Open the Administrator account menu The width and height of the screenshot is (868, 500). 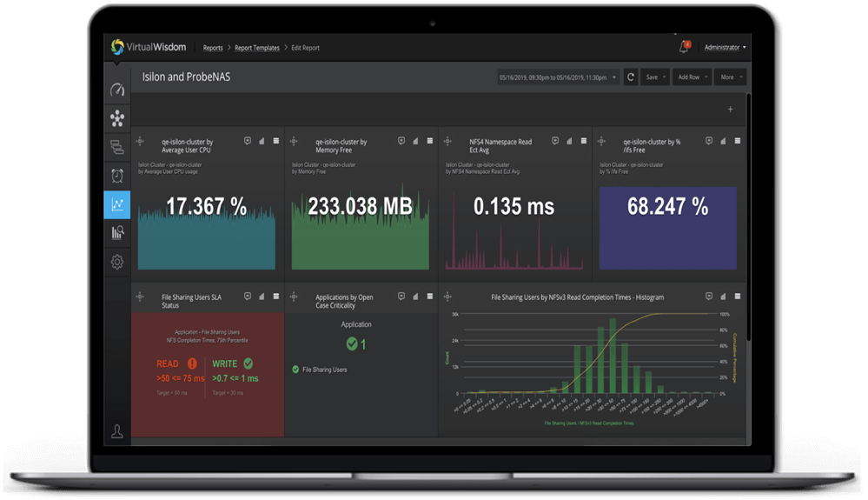tap(725, 48)
